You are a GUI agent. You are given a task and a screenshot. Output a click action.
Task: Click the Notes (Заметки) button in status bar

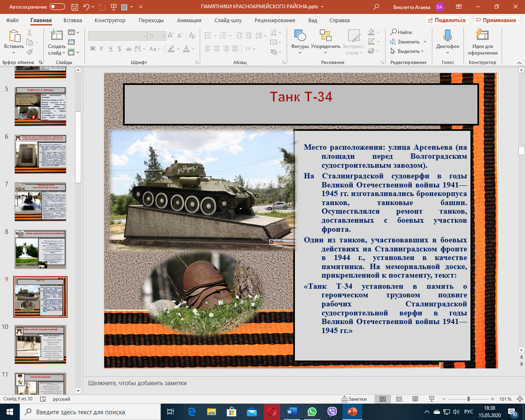coord(354,399)
